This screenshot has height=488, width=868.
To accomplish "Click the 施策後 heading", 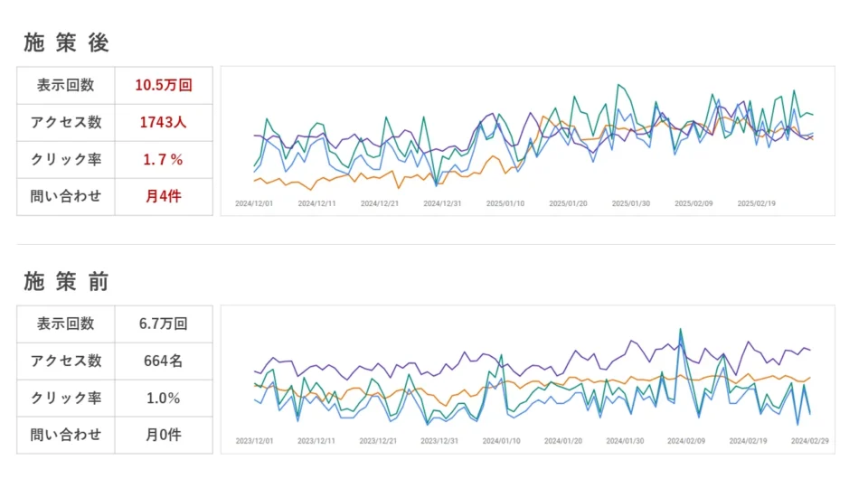I will (66, 42).
